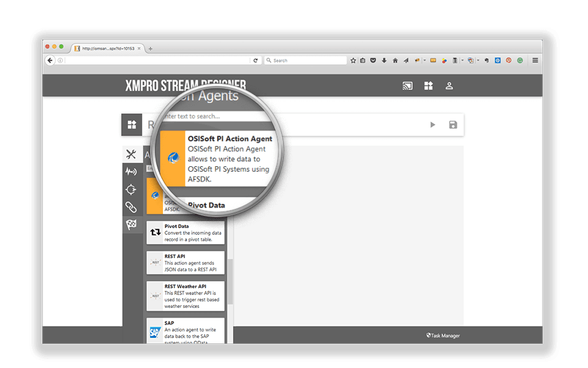Open the Firefox hamburger menu
Screen dimensions: 588x368
[535, 60]
